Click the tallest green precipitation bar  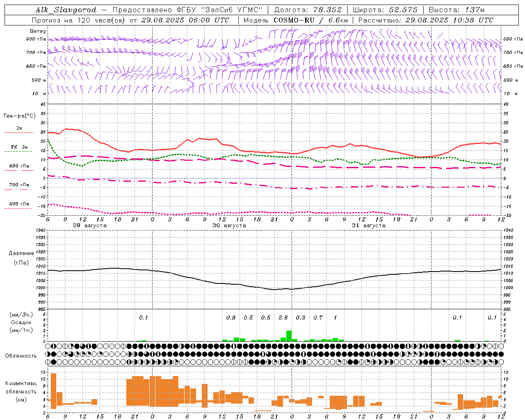[289, 336]
